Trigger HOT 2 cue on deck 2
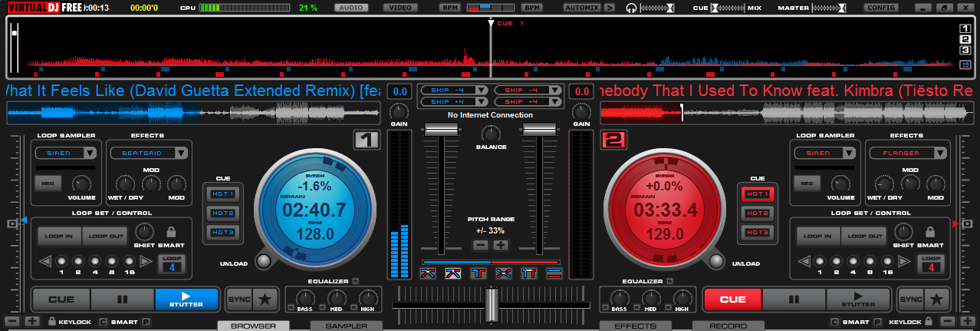Screen dimensions: 980x331 (x=758, y=213)
